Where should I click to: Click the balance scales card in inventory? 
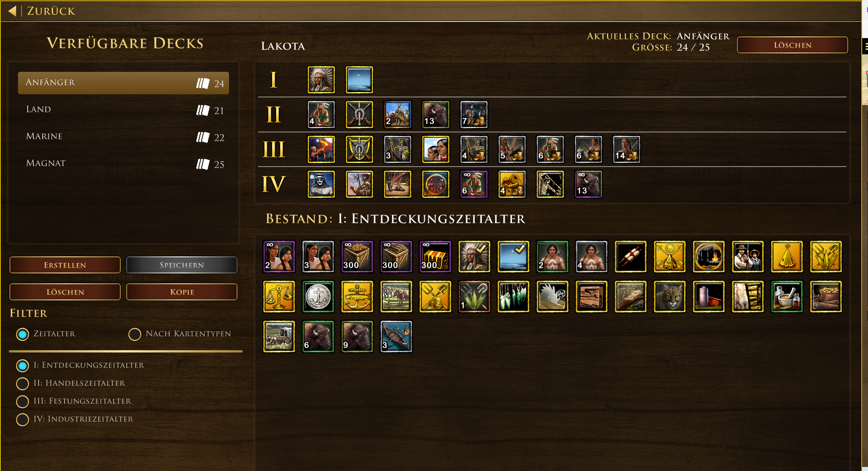(x=279, y=296)
